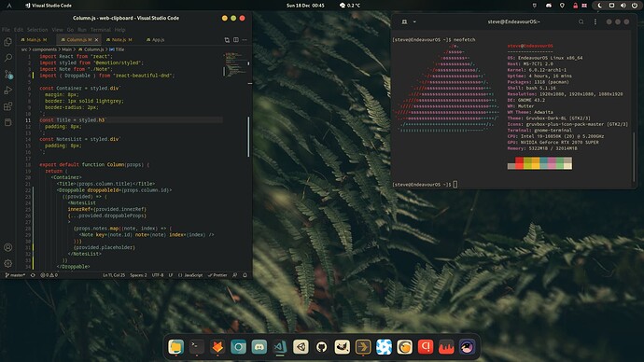The image size is (644, 362).
Task: Open the notifications bell in VS Code status bar
Action: click(245, 275)
